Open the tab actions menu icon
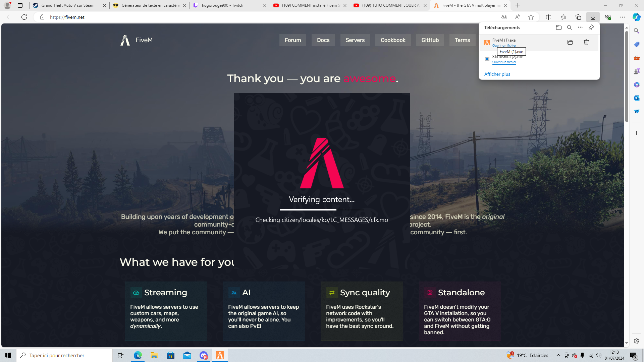 [20, 5]
